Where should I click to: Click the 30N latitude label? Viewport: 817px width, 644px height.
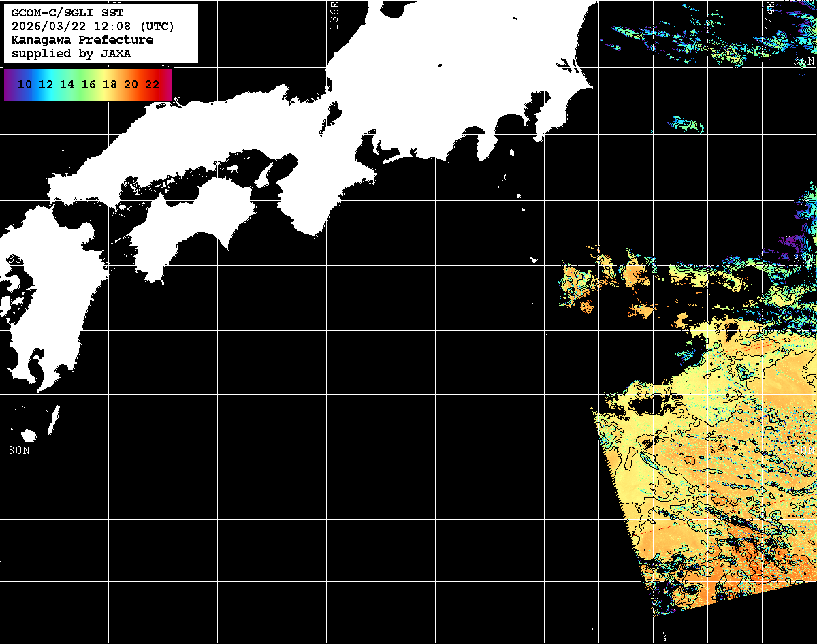coord(18,450)
